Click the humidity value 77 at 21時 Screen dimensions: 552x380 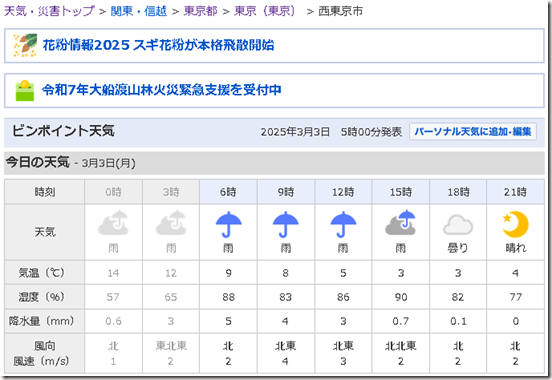coord(515,297)
